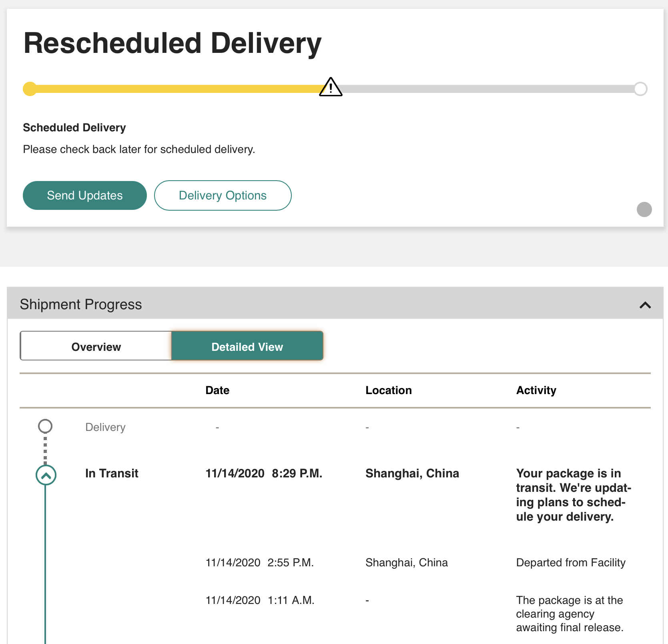The height and width of the screenshot is (644, 668).
Task: Click the Send Updates button
Action: tap(85, 195)
